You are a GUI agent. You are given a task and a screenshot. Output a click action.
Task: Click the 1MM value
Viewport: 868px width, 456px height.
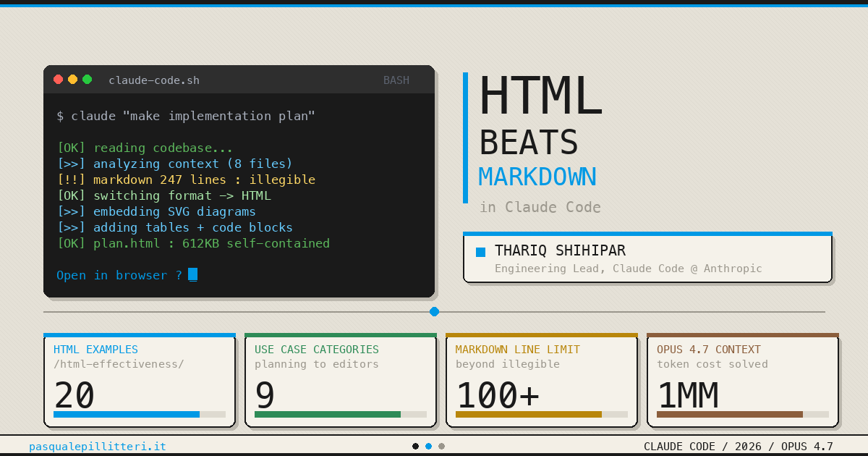[688, 396]
